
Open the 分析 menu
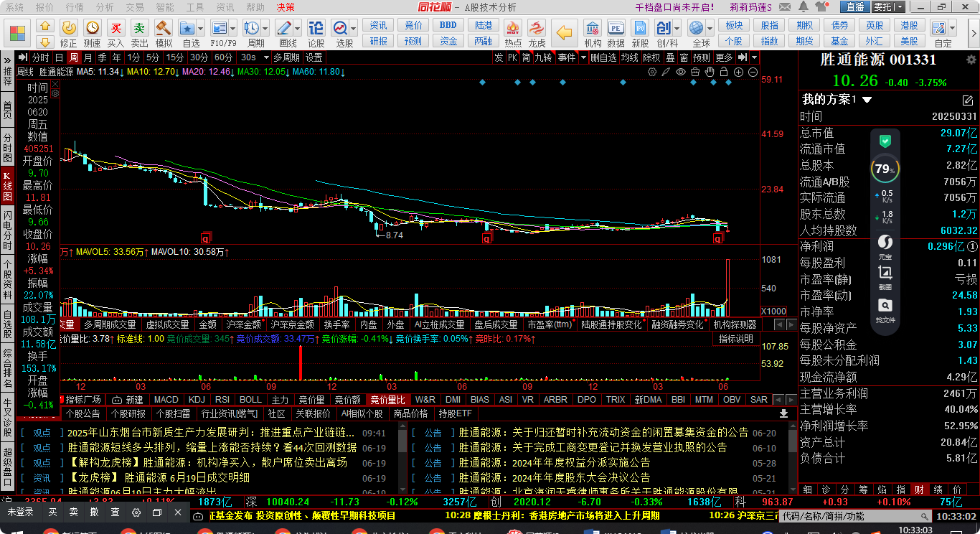pyautogui.click(x=105, y=6)
